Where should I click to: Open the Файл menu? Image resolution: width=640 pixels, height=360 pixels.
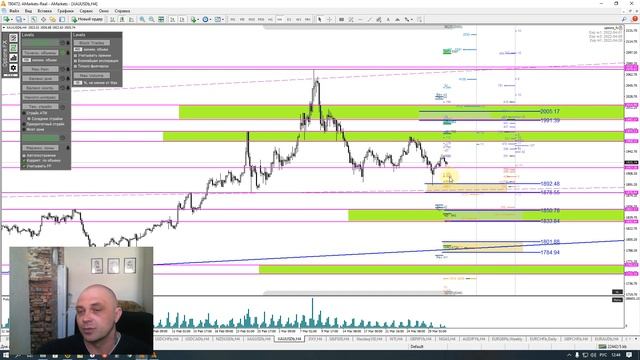coord(13,11)
